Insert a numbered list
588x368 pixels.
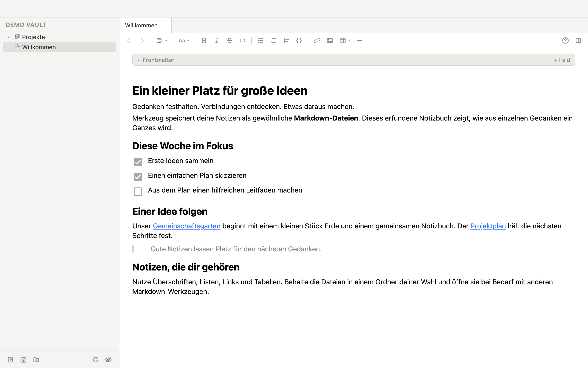click(273, 40)
